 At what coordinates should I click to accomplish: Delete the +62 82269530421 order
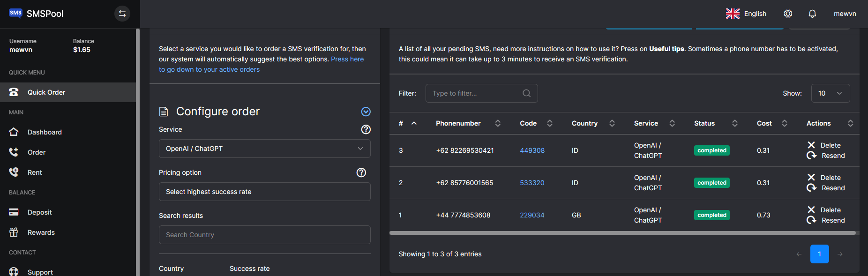824,145
